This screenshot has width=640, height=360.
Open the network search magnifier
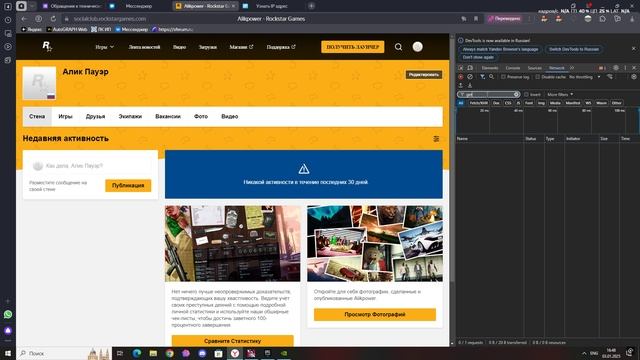pos(491,77)
